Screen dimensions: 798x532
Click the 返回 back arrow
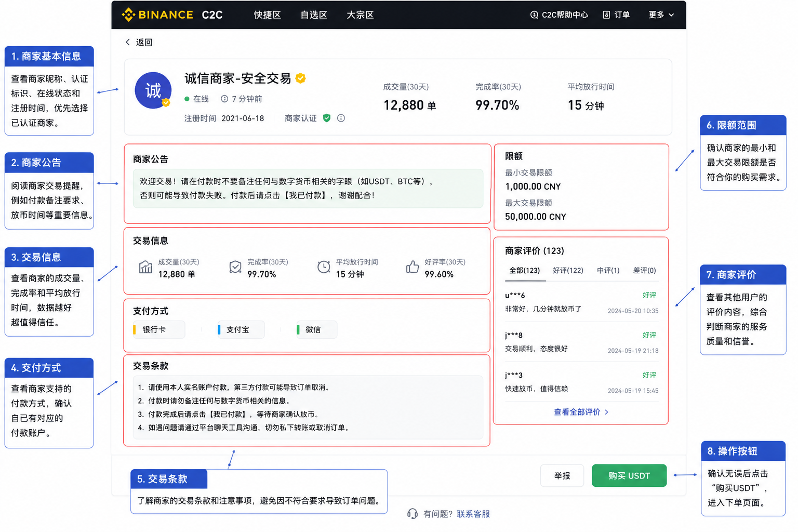point(128,42)
